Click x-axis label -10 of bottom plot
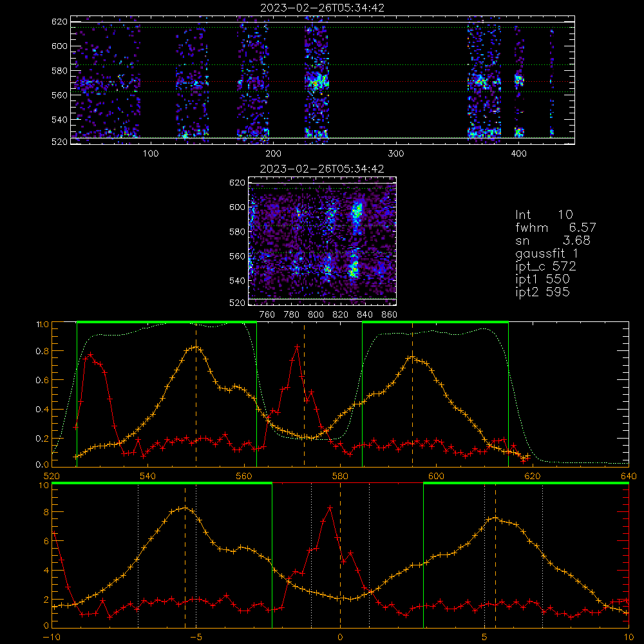This screenshot has height=644, width=644. pos(52,638)
